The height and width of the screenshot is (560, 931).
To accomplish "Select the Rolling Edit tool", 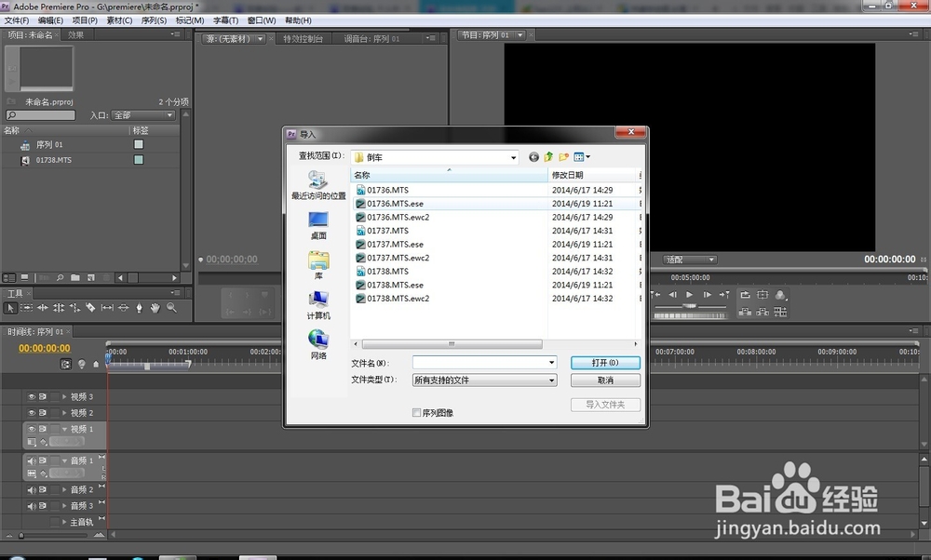I will point(59,308).
